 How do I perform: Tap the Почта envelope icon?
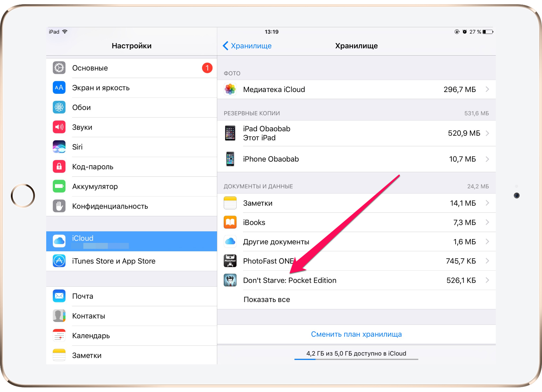(59, 296)
